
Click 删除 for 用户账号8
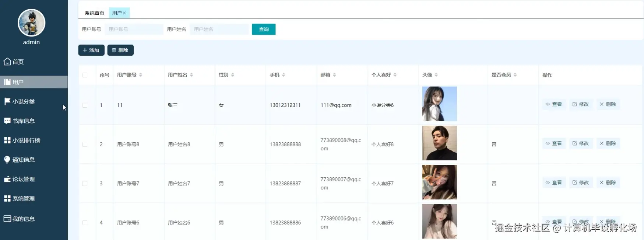[x=608, y=143]
